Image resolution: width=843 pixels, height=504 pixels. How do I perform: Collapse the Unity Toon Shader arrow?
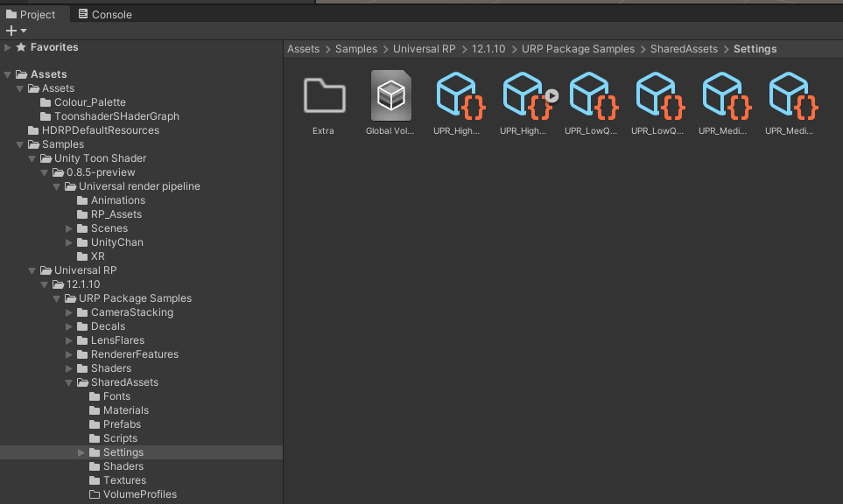tap(32, 158)
